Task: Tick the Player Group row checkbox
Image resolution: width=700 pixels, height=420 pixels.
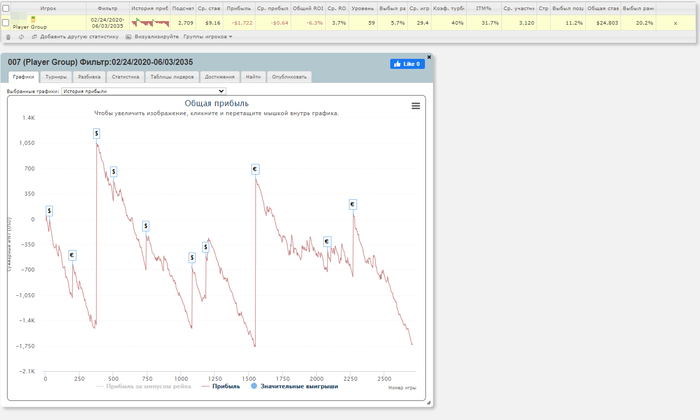Action: pyautogui.click(x=6, y=23)
